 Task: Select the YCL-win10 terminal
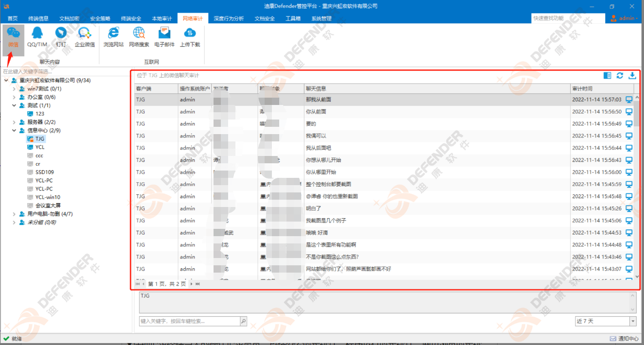[48, 197]
